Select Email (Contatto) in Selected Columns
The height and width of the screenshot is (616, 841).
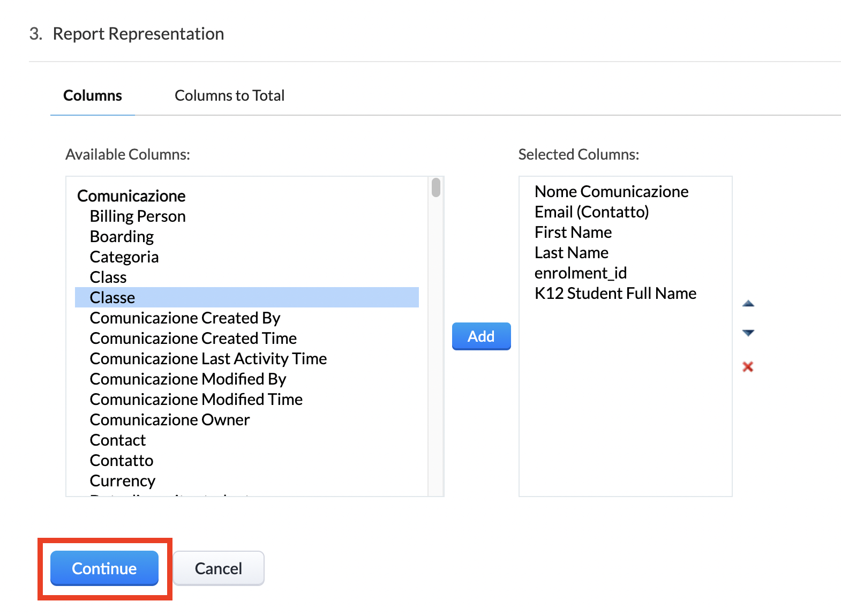591,212
